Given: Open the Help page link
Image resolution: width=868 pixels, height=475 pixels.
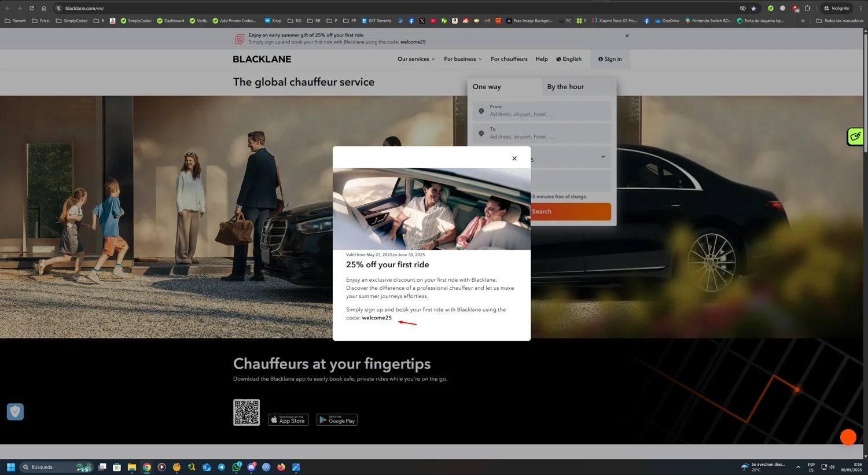Looking at the screenshot, I should [x=542, y=59].
